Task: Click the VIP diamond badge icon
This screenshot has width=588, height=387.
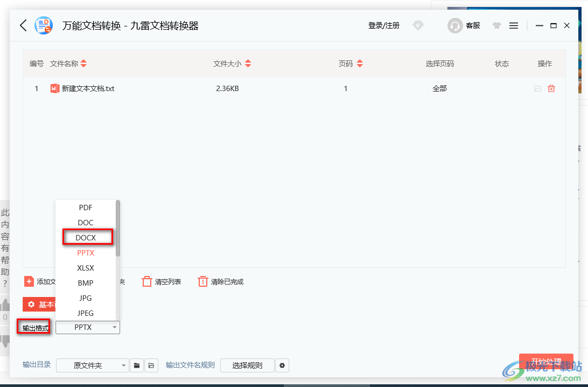Action: tap(418, 25)
